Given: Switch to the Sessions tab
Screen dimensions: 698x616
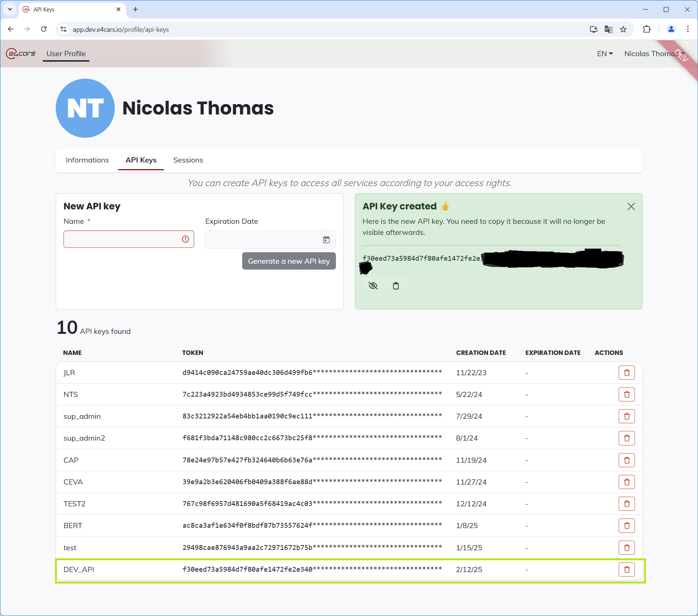Looking at the screenshot, I should click(188, 160).
